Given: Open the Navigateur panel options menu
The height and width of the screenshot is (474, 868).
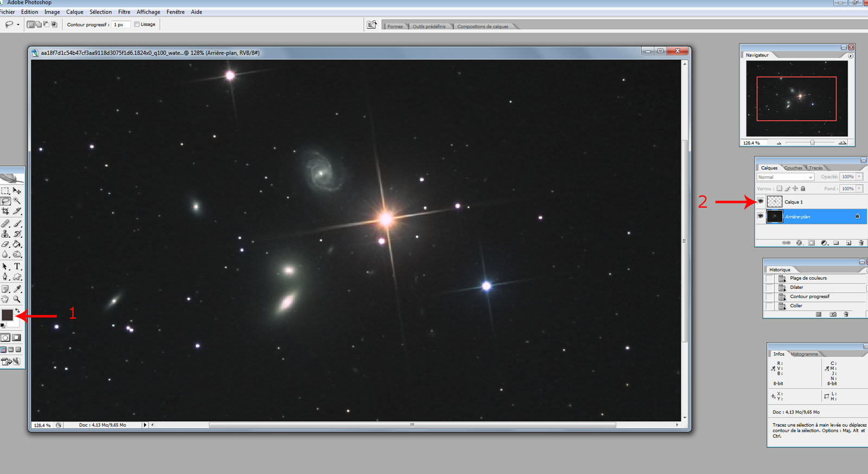Looking at the screenshot, I should pyautogui.click(x=851, y=56).
